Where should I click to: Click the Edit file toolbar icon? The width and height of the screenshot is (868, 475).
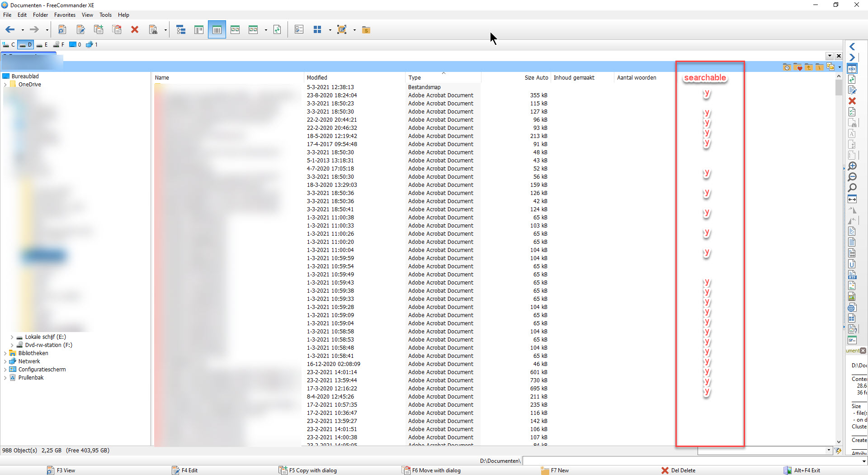[80, 30]
